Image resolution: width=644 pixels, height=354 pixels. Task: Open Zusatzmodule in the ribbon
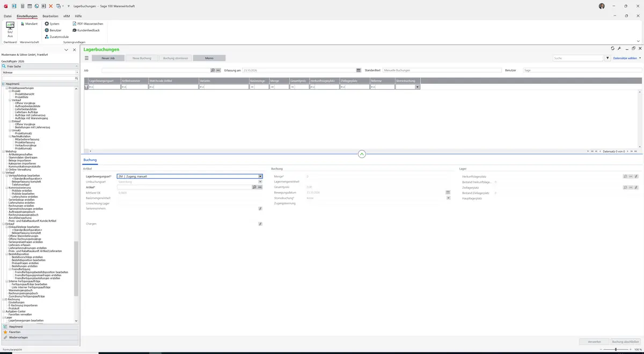[x=57, y=36]
